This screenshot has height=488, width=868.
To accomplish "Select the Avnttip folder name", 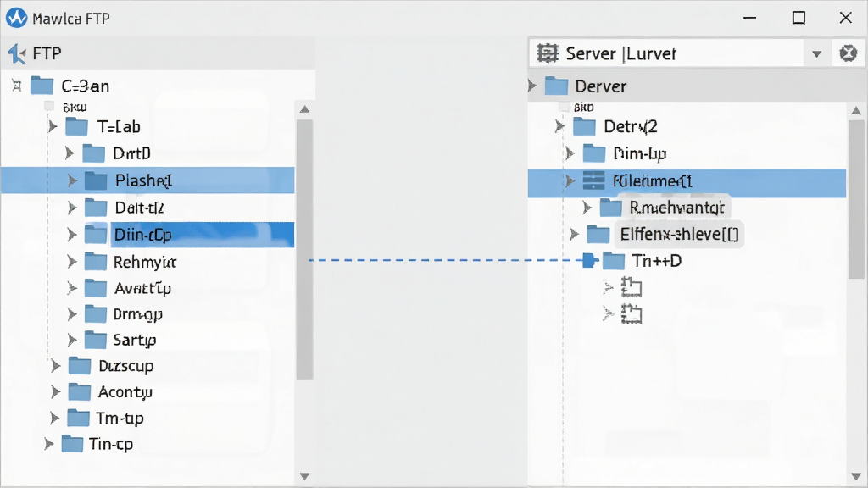I will (142, 288).
